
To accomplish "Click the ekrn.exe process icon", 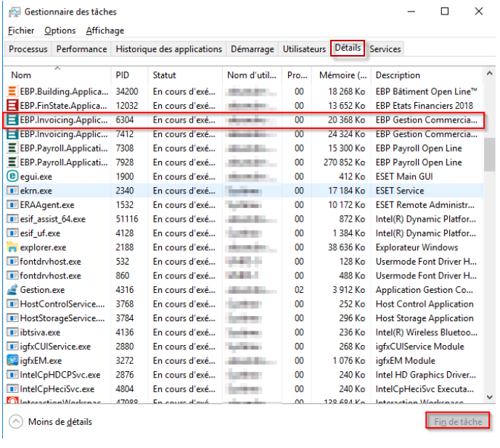I will point(12,191).
